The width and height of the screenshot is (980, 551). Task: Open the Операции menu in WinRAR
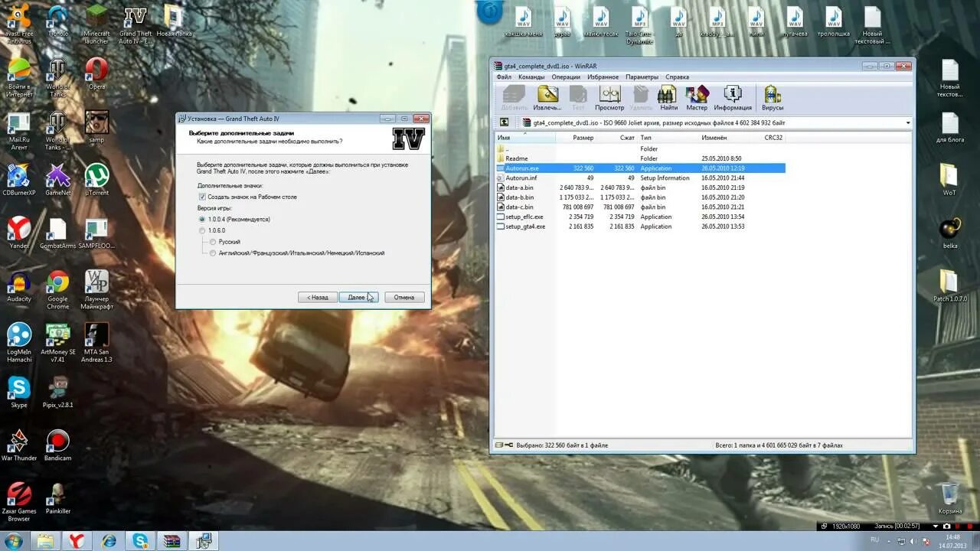(x=566, y=77)
